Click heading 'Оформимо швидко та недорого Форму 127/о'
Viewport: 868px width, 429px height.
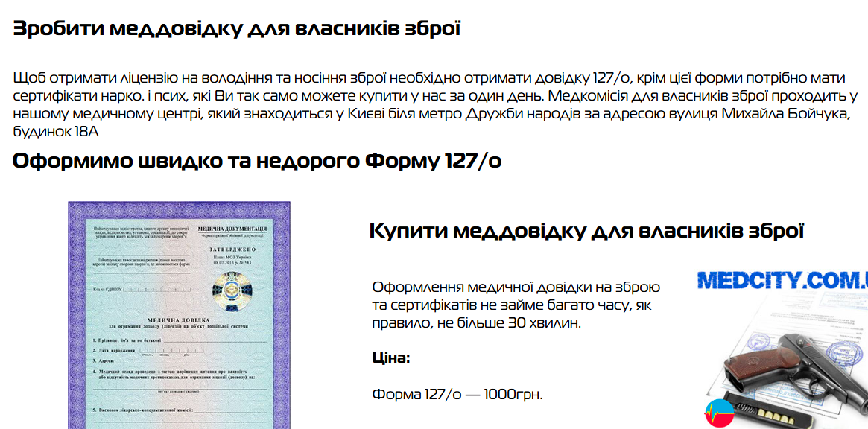tap(257, 161)
